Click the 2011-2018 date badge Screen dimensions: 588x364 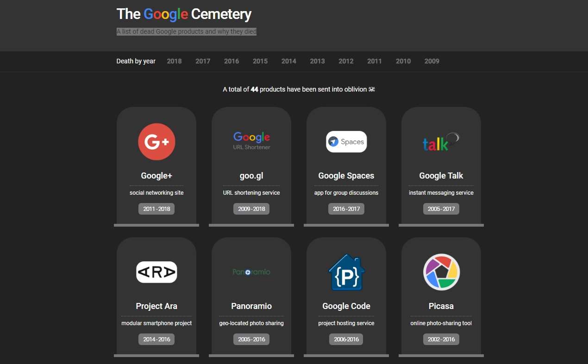pyautogui.click(x=156, y=209)
